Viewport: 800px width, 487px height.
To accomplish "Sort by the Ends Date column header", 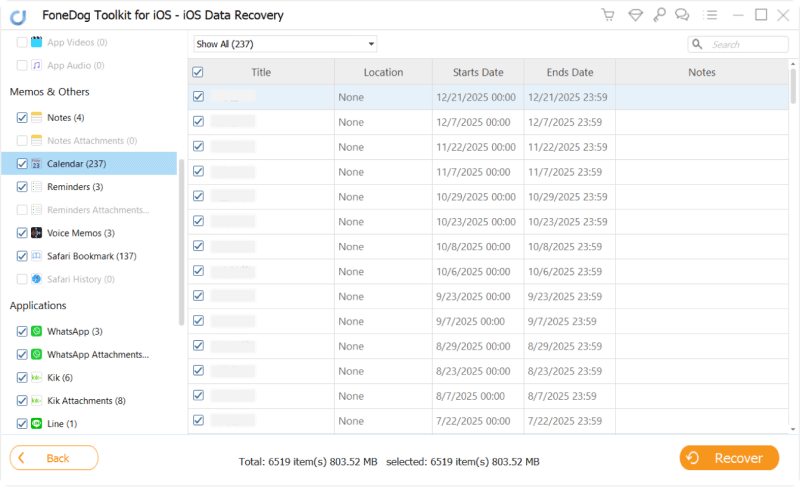I will tap(570, 72).
